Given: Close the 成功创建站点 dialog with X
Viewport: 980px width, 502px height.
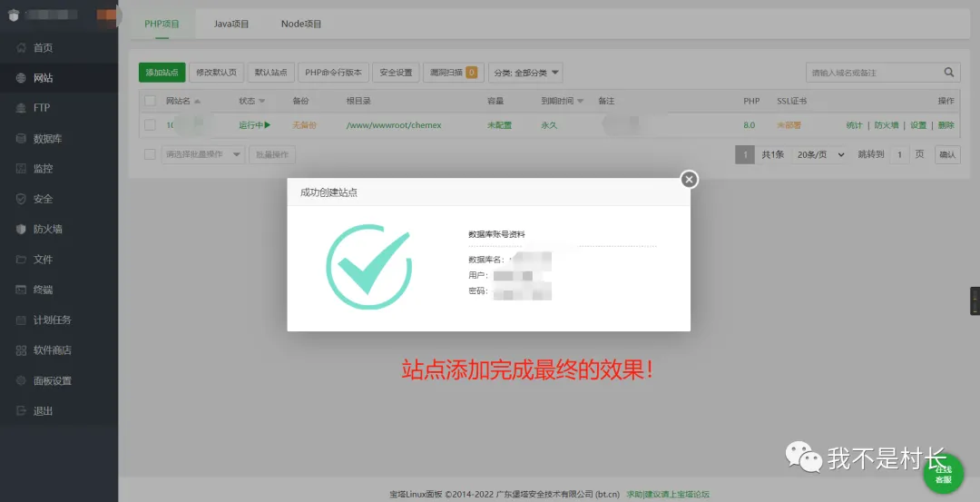Looking at the screenshot, I should (690, 180).
